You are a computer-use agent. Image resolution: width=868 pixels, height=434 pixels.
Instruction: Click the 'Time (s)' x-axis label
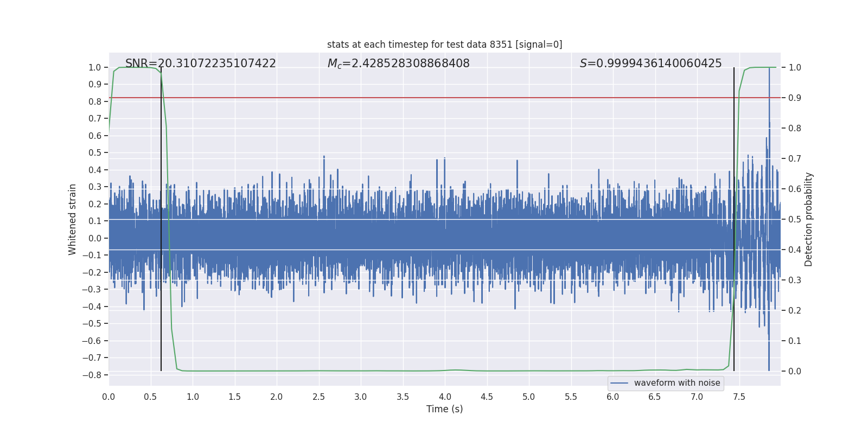(x=444, y=409)
